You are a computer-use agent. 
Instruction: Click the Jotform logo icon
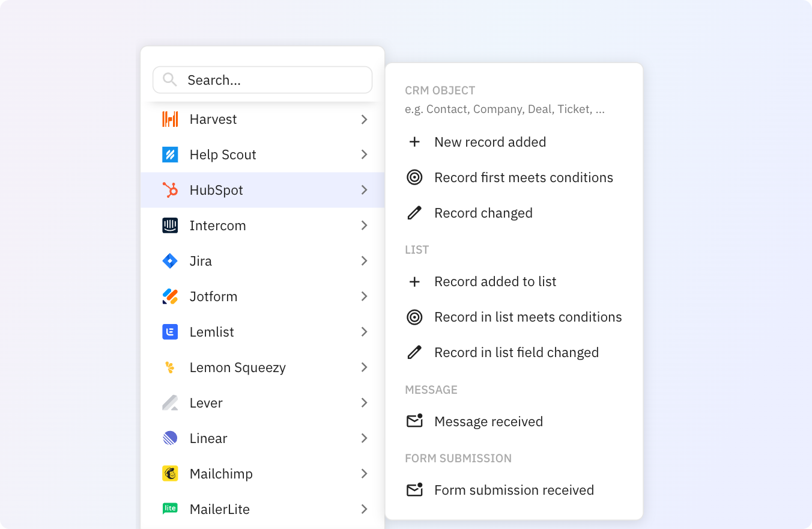[170, 296]
